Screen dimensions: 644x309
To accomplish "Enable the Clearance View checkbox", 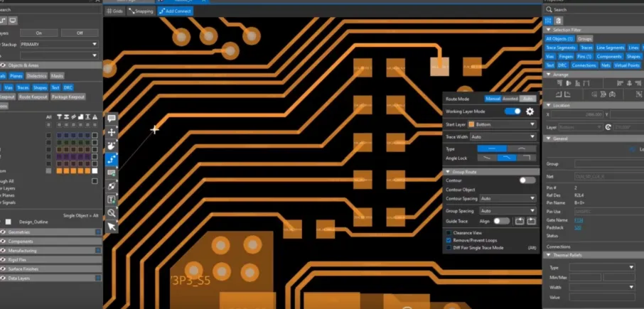I will click(x=449, y=233).
